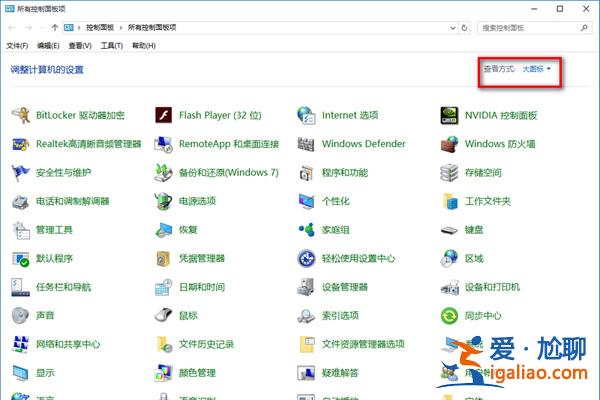The width and height of the screenshot is (600, 400).
Task: Click the 电源选项 battery icon
Action: pos(164,201)
